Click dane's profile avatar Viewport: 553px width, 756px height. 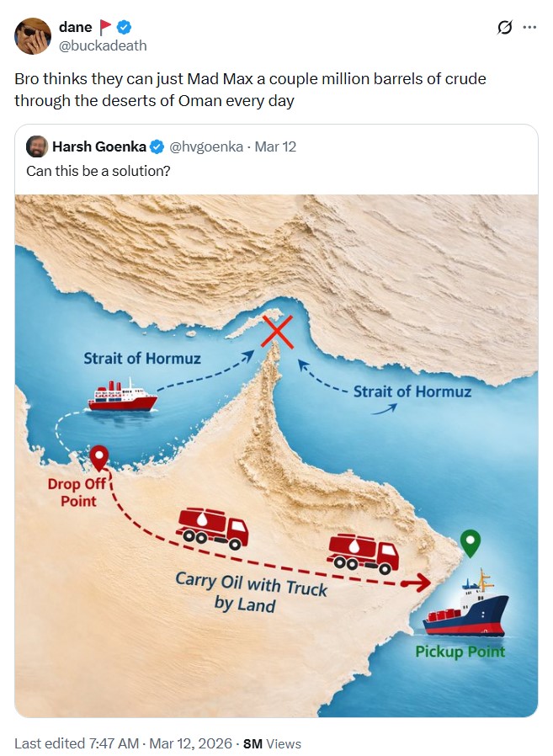coord(33,36)
